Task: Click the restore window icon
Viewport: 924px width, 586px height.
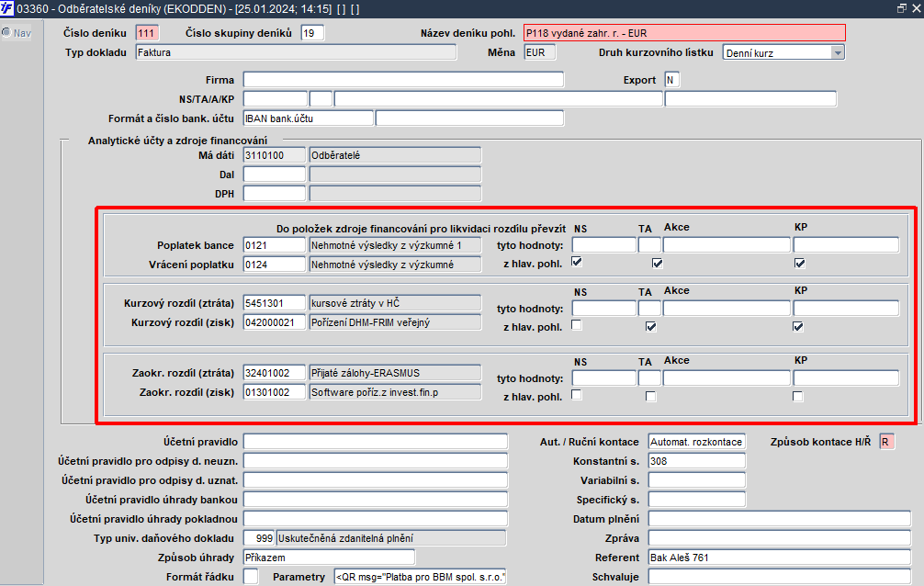Action: tap(902, 8)
